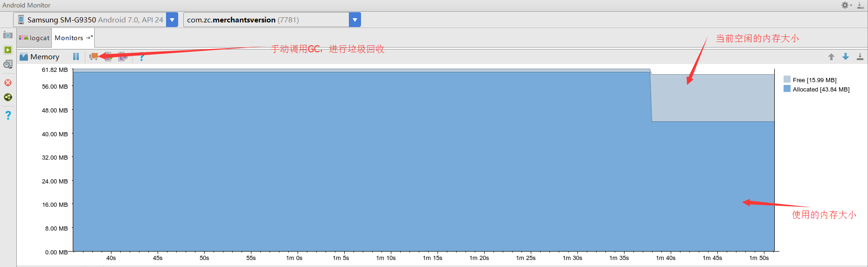Open help from left sidebar question mark
868x267 pixels.
[x=8, y=115]
